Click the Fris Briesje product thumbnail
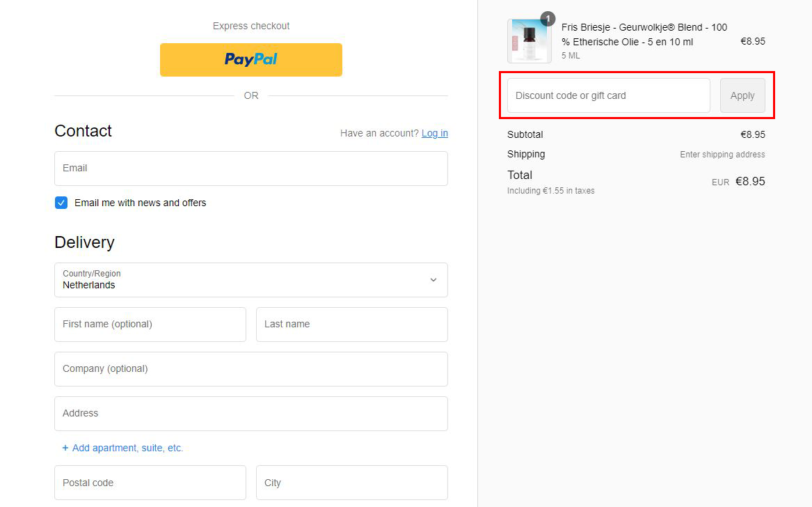This screenshot has width=812, height=507. (x=529, y=42)
